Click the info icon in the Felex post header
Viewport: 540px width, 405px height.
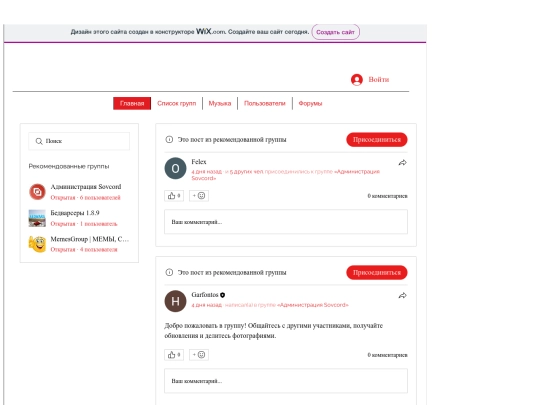click(169, 139)
